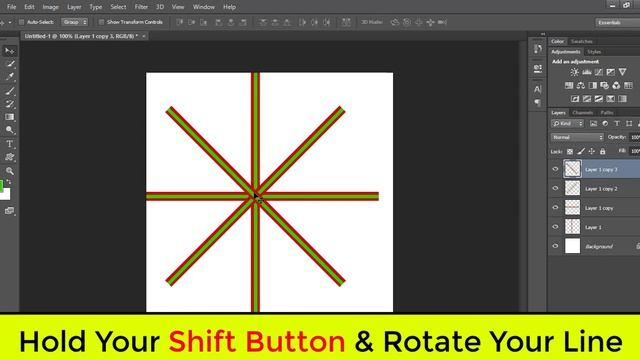The image size is (640, 360).
Task: Filter layers by type layers icon
Action: point(617,124)
